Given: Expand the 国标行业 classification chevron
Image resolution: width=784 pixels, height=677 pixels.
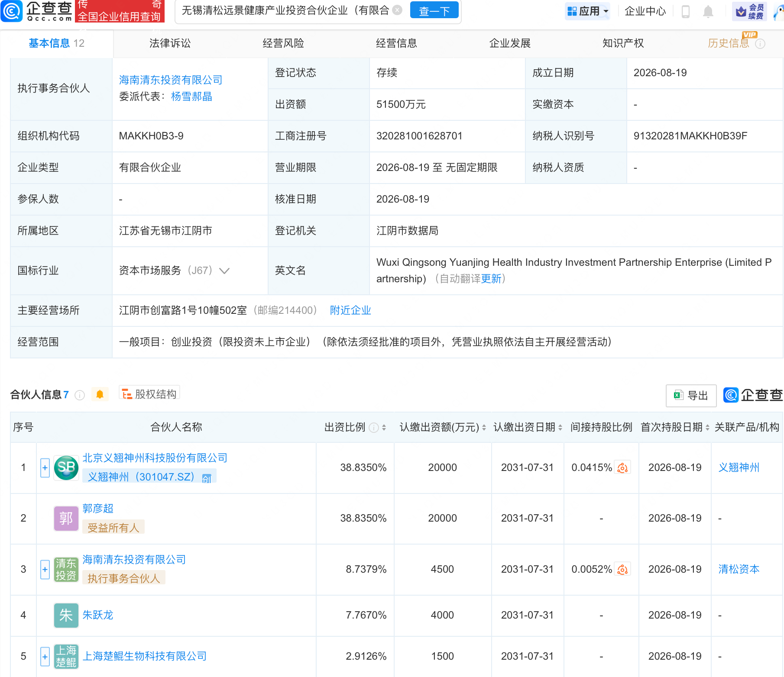Looking at the screenshot, I should [224, 271].
